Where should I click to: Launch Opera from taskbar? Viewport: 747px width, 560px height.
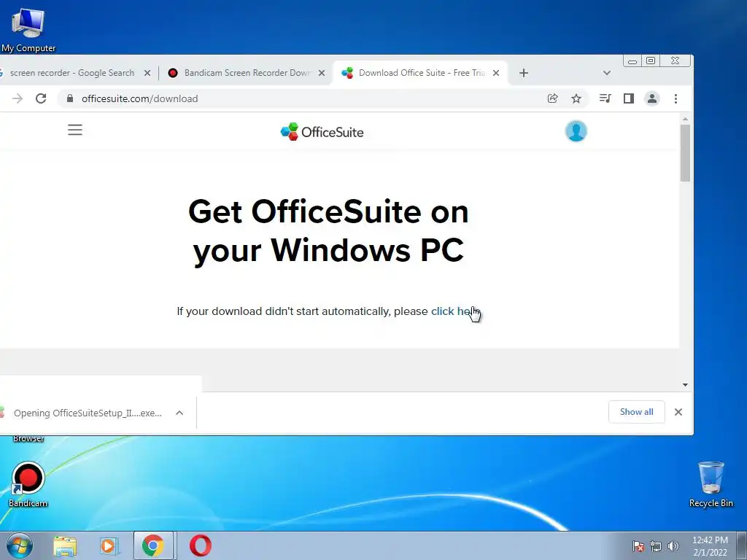(x=201, y=545)
